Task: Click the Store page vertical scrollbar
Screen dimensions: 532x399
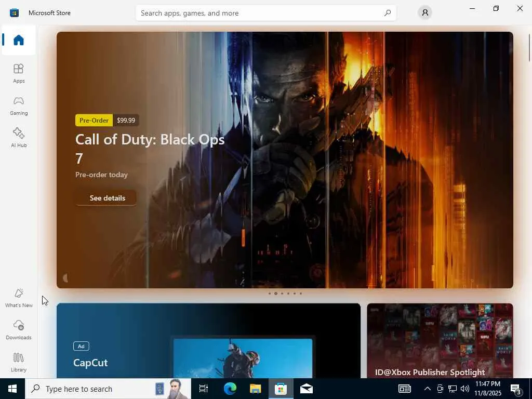Action: [529, 47]
